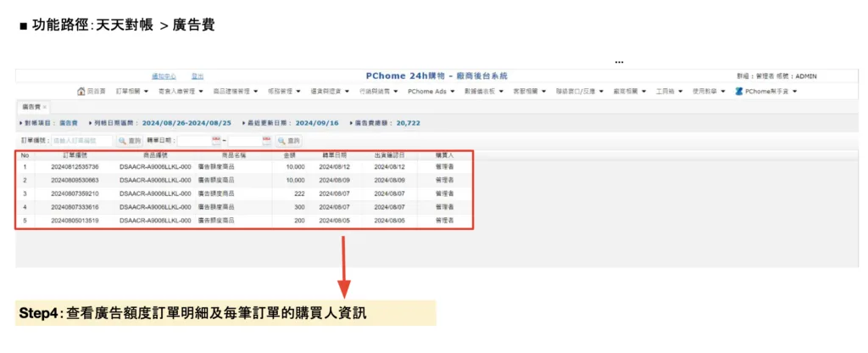
Task: Select the order row 20240812535736
Action: (75, 167)
